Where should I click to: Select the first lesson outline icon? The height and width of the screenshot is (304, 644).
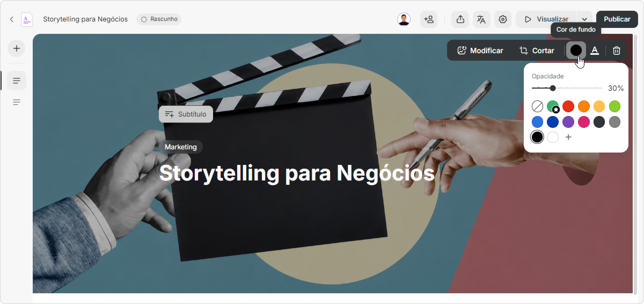click(x=17, y=81)
